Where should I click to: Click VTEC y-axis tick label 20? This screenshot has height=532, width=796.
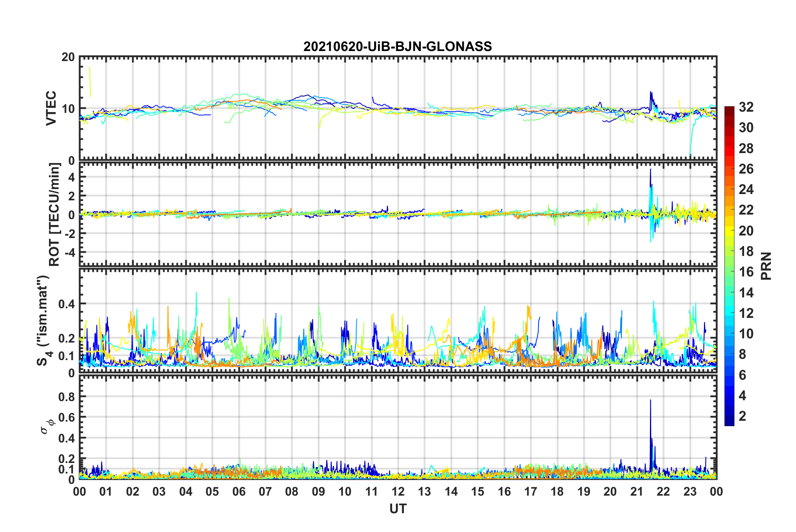click(68, 57)
